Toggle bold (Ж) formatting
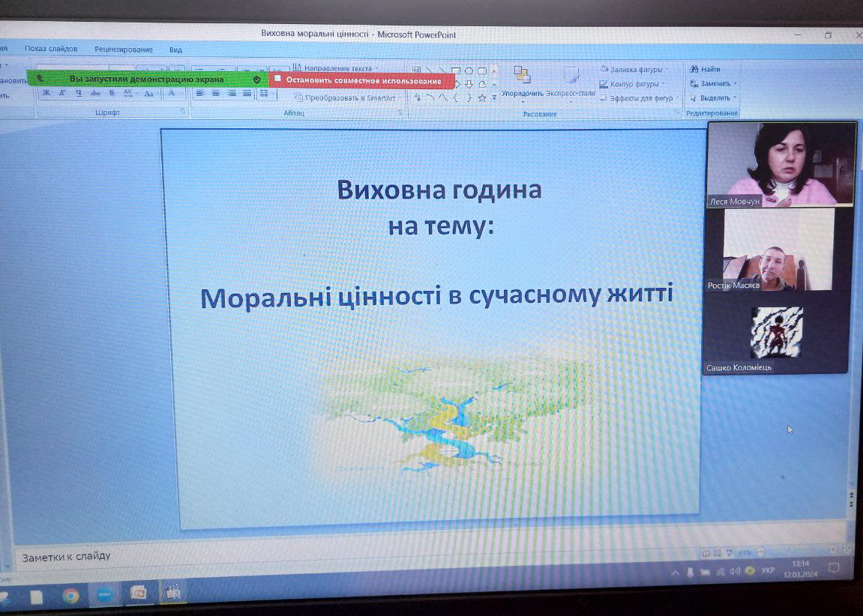 46,93
